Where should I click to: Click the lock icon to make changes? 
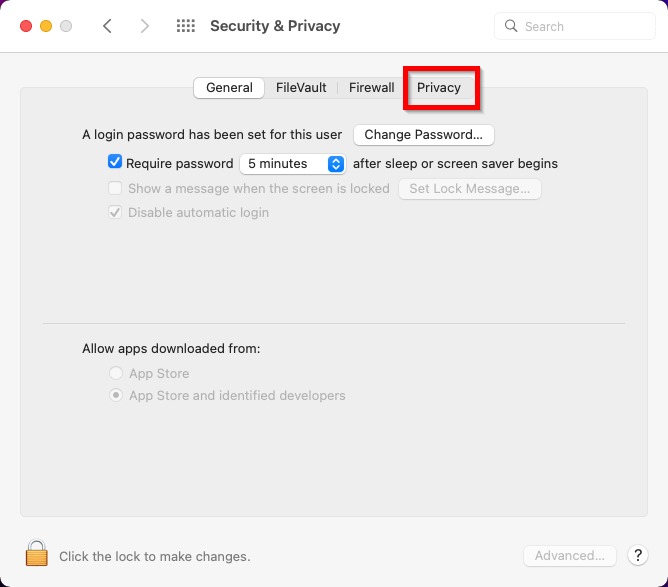(x=37, y=554)
